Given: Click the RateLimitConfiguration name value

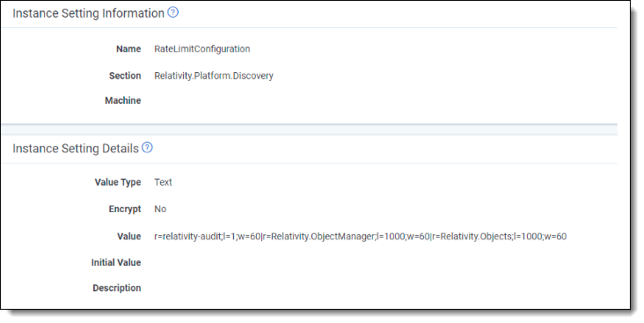Looking at the screenshot, I should pos(202,49).
